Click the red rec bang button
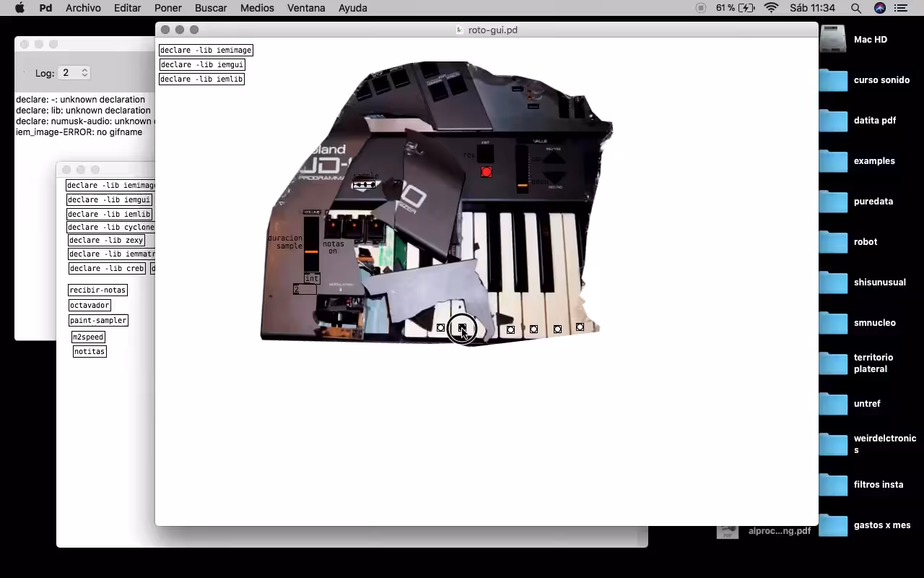 point(486,172)
